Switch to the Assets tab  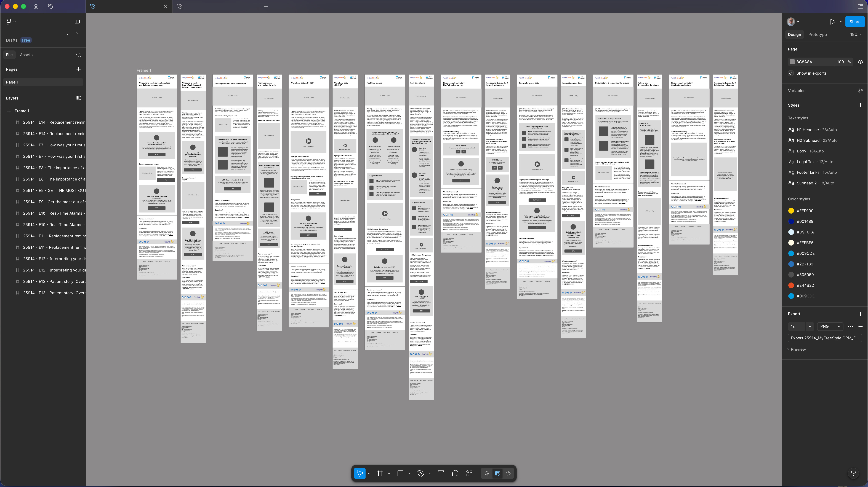click(26, 54)
